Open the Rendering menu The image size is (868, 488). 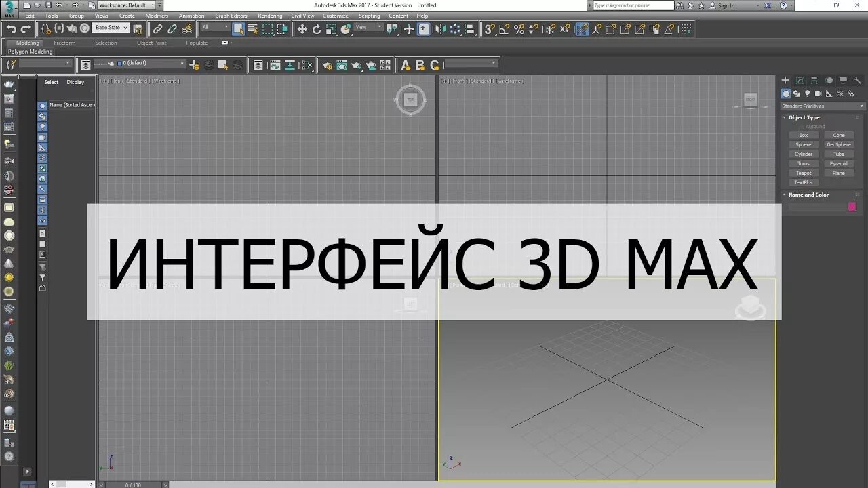click(x=270, y=16)
